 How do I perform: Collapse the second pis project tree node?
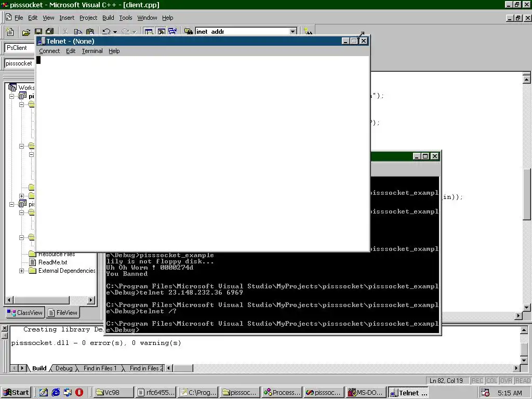coord(12,204)
